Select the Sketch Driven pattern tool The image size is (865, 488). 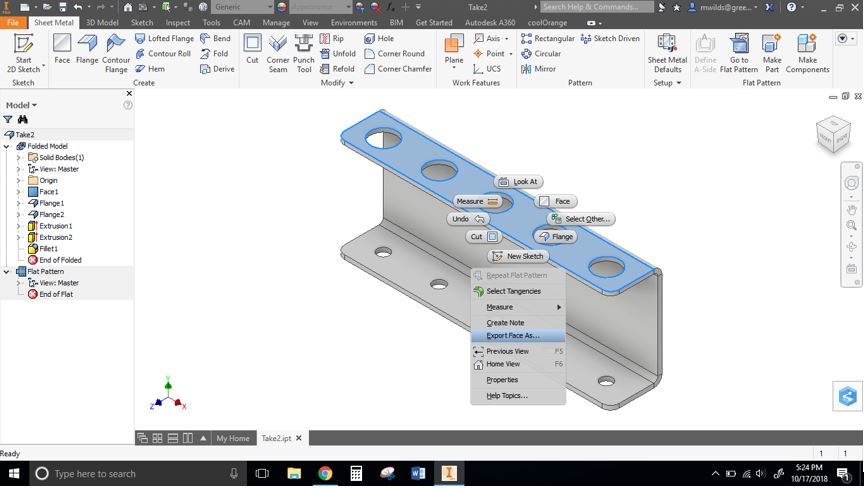[610, 39]
